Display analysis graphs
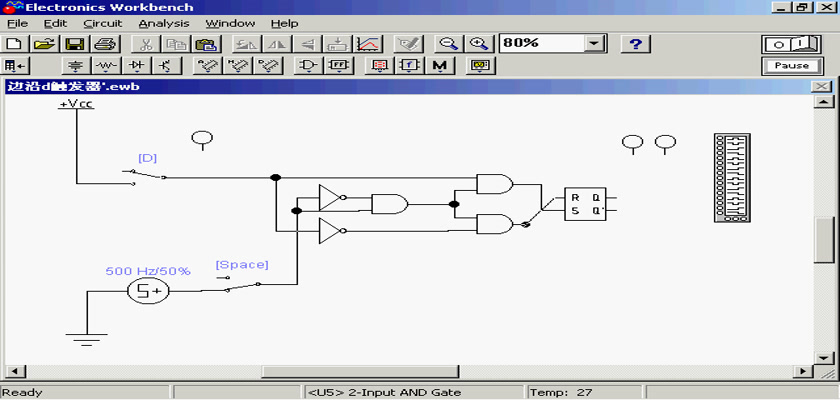 pos(368,44)
